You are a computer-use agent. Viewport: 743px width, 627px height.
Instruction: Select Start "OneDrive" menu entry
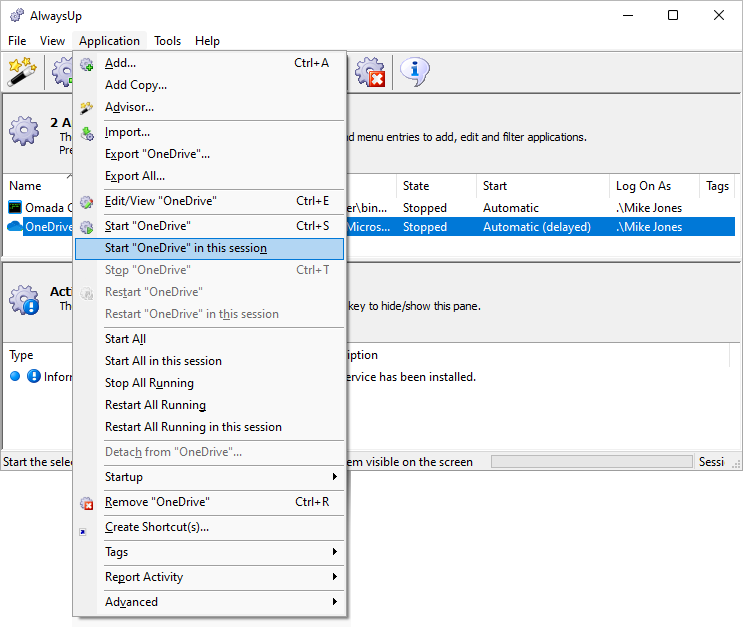click(209, 226)
